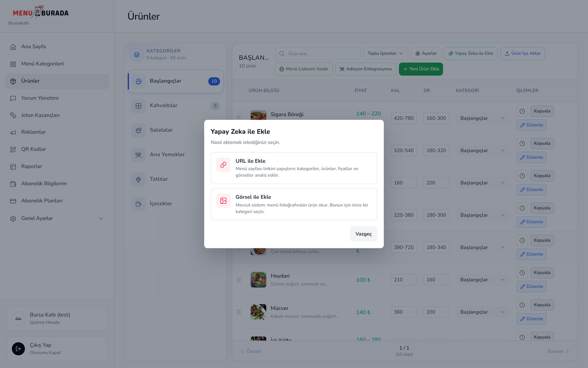Copy Sigara Böreği with Kopyala
The width and height of the screenshot is (588, 368).
(x=542, y=111)
